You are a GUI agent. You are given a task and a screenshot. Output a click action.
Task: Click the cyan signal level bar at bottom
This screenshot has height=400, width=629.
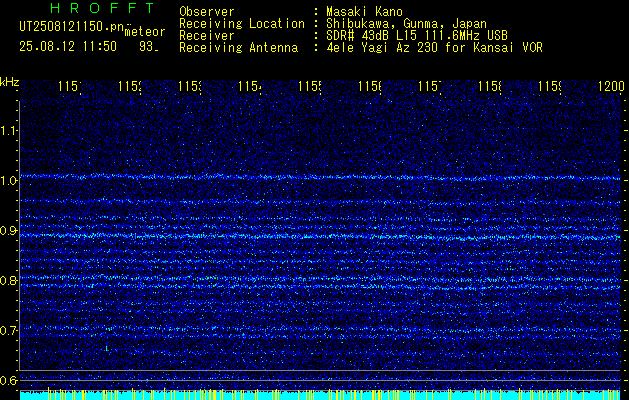click(x=321, y=395)
